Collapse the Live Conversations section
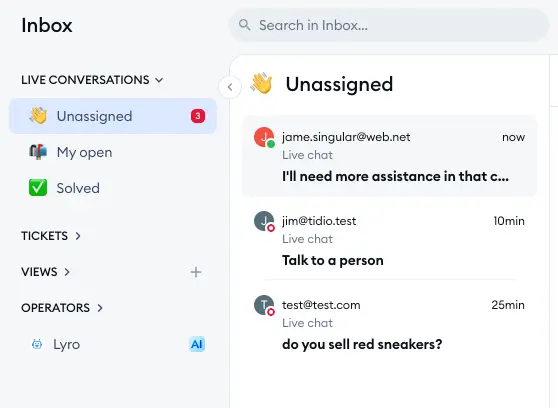Image resolution: width=558 pixels, height=408 pixels. click(x=92, y=80)
